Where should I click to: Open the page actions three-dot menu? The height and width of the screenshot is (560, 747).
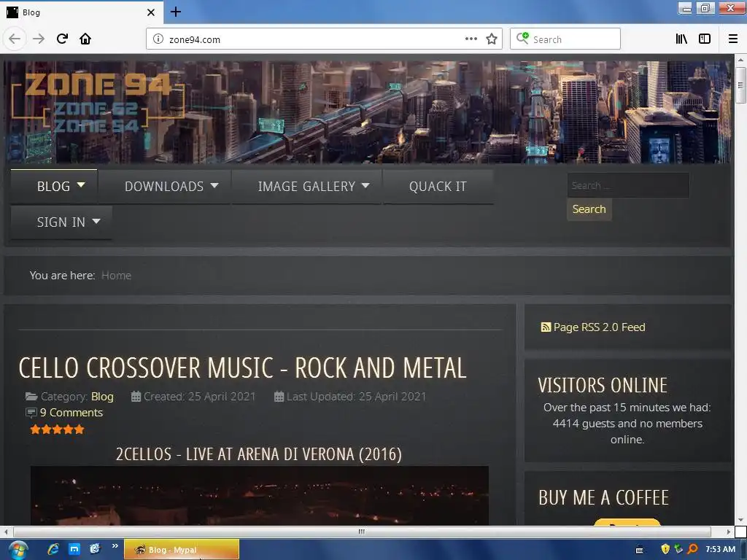(x=471, y=39)
